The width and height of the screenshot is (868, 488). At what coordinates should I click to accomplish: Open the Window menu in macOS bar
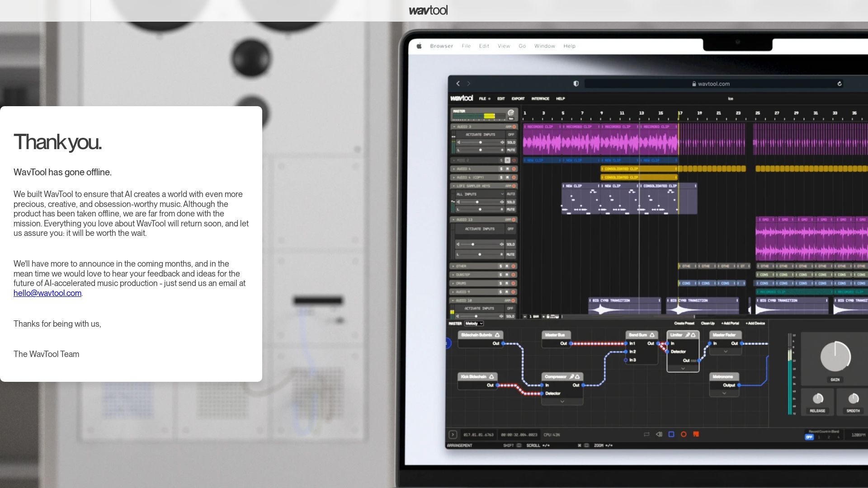pos(544,46)
